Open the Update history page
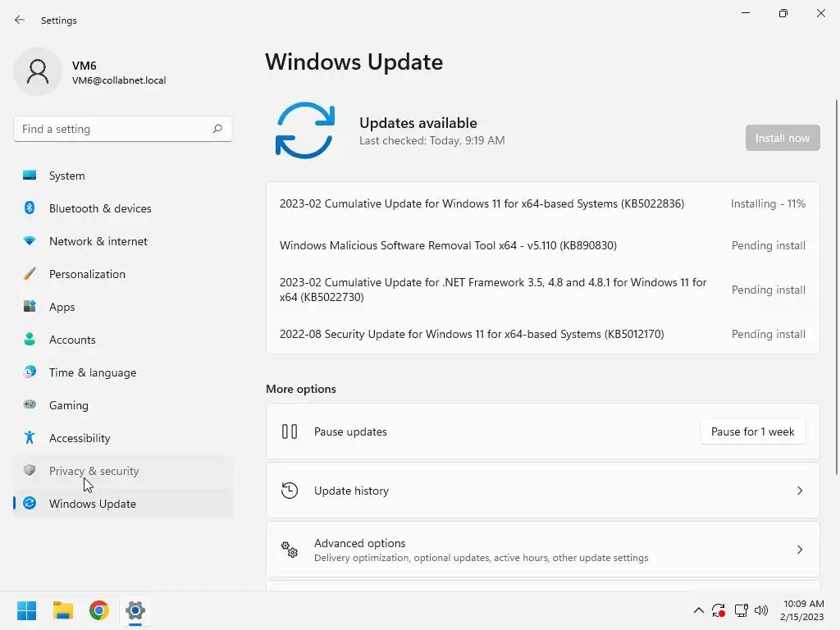 tap(543, 491)
